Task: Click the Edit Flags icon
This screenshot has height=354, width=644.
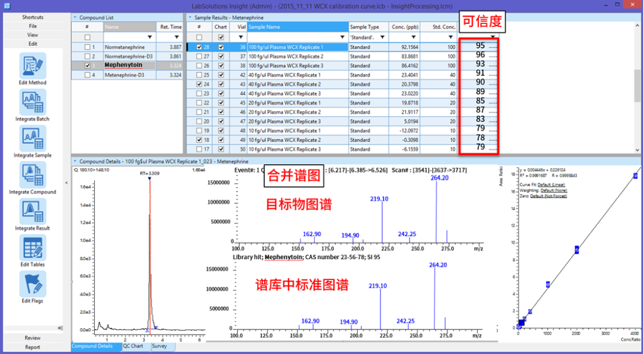Action: point(32,284)
